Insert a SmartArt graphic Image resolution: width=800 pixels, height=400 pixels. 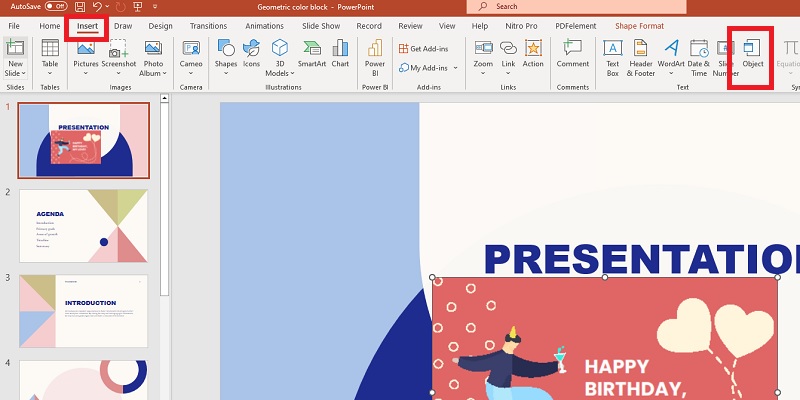312,53
